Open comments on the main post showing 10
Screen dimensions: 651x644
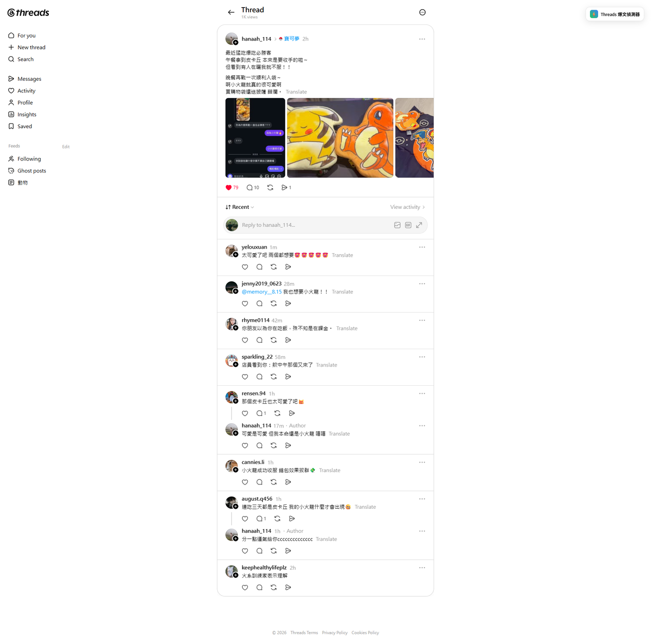pos(253,188)
